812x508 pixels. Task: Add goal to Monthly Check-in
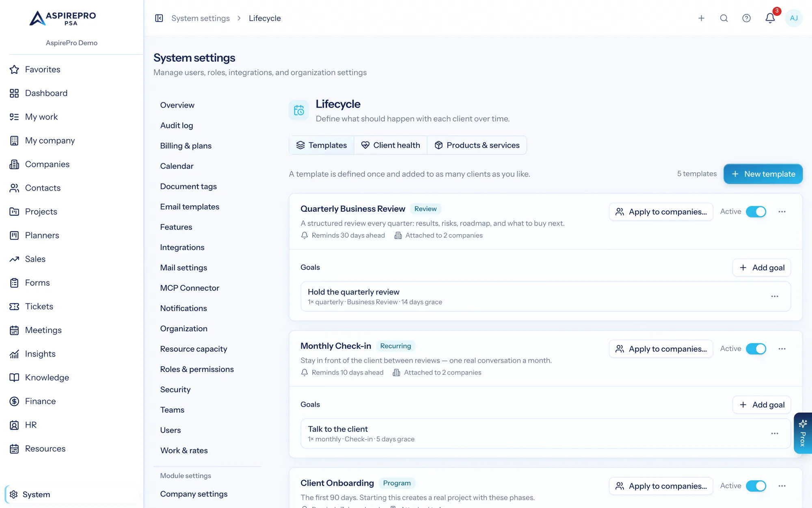[x=762, y=405]
